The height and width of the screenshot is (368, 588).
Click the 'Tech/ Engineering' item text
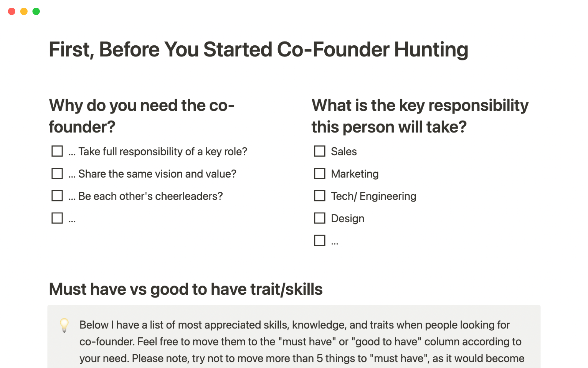[374, 196]
